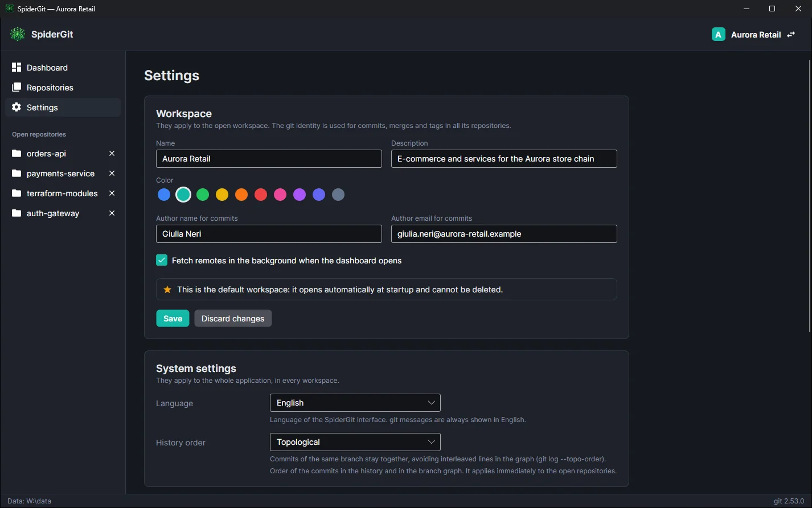Image resolution: width=812 pixels, height=508 pixels.
Task: Select the gray workspace color
Action: point(338,195)
